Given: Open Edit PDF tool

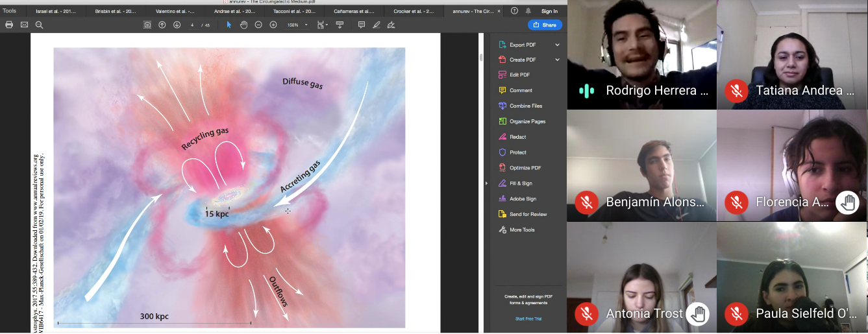Looking at the screenshot, I should pos(519,75).
